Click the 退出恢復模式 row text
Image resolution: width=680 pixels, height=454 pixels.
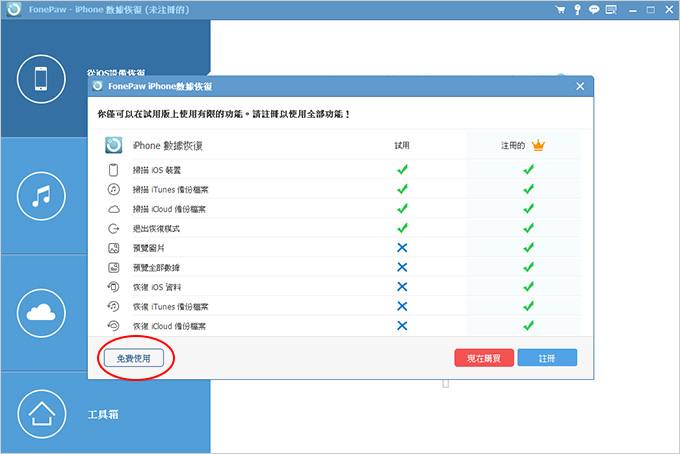156,229
